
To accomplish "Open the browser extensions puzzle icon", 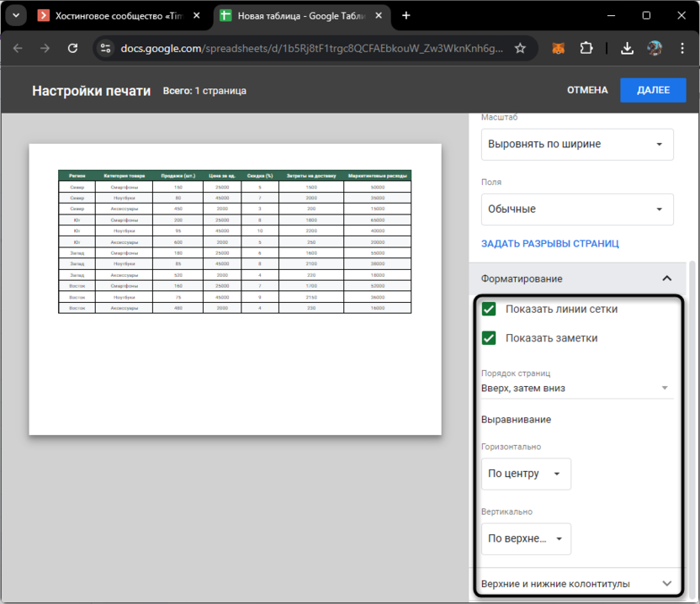I will coord(587,49).
